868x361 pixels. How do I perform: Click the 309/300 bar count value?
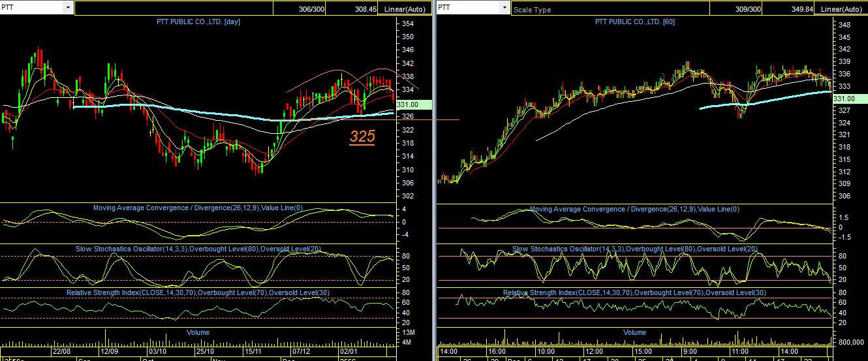(748, 9)
